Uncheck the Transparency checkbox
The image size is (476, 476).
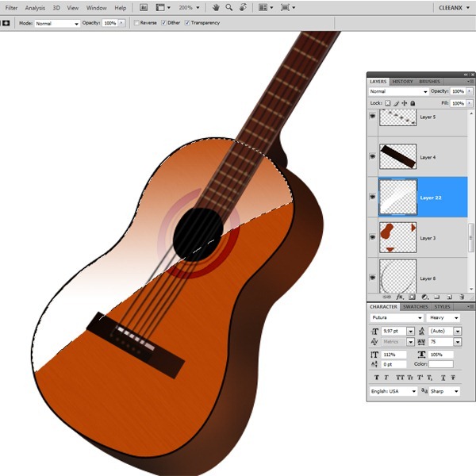187,23
